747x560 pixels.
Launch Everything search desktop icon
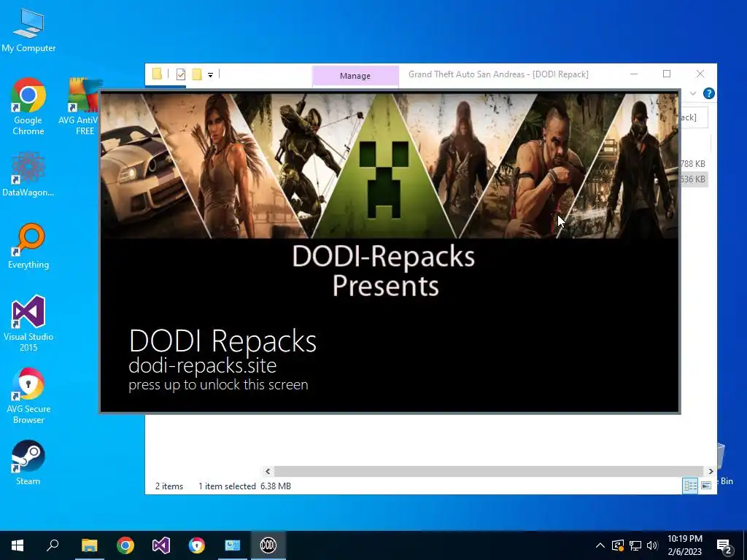pos(28,246)
